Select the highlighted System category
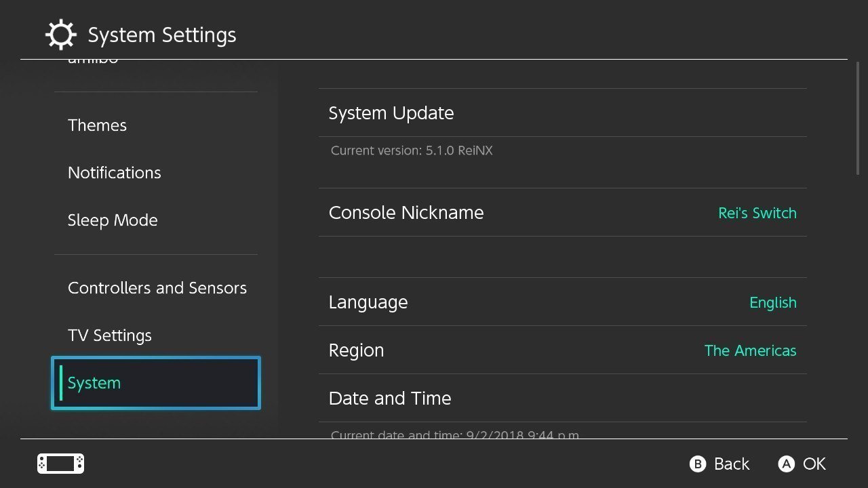The height and width of the screenshot is (488, 868). [156, 383]
